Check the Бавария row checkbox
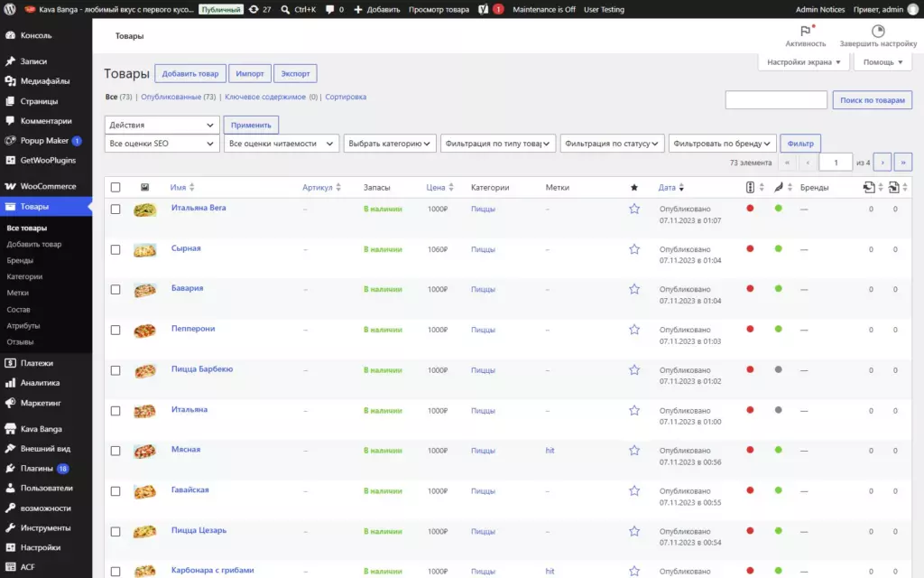 (115, 290)
